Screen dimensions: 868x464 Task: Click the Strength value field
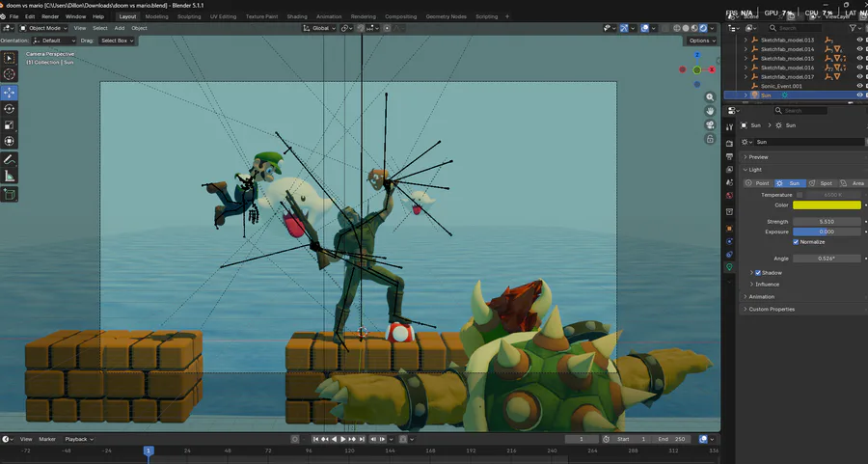click(x=827, y=222)
